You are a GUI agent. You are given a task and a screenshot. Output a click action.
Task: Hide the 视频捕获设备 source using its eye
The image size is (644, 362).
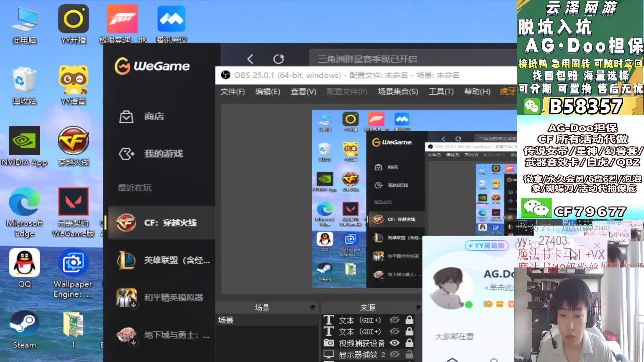coord(394,343)
